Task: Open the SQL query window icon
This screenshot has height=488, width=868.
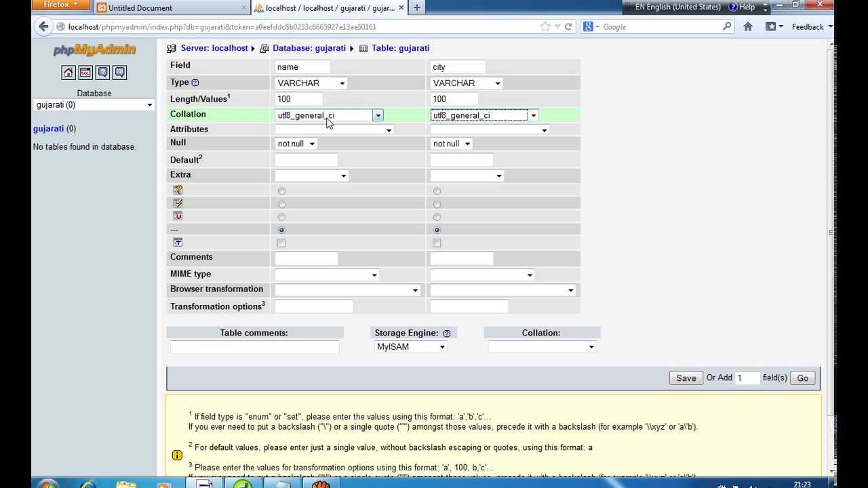Action: [85, 73]
